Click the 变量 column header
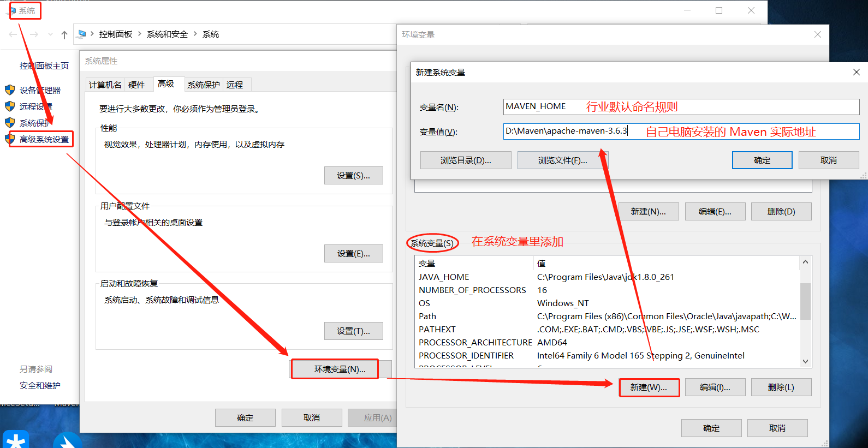Image resolution: width=868 pixels, height=448 pixels. pyautogui.click(x=474, y=263)
